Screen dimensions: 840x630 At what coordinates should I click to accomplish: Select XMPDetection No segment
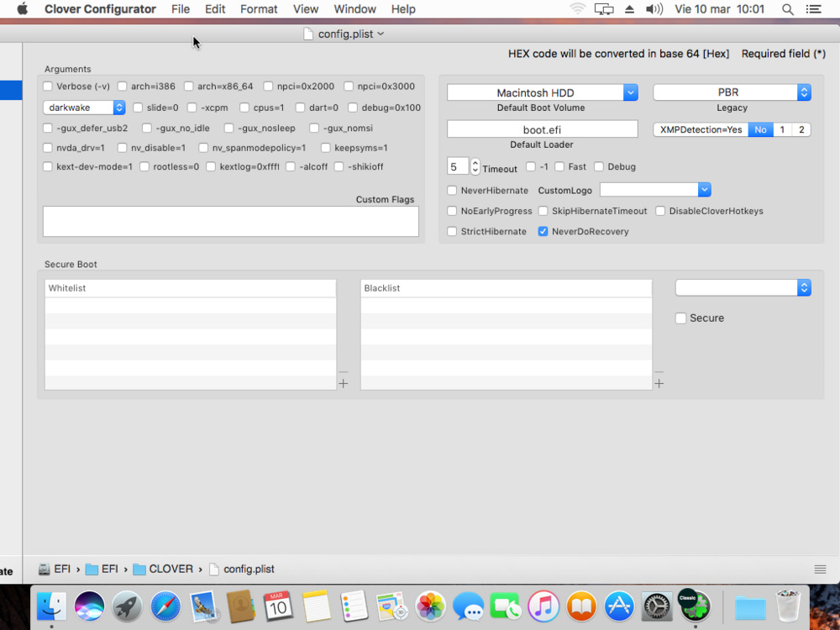tap(761, 129)
